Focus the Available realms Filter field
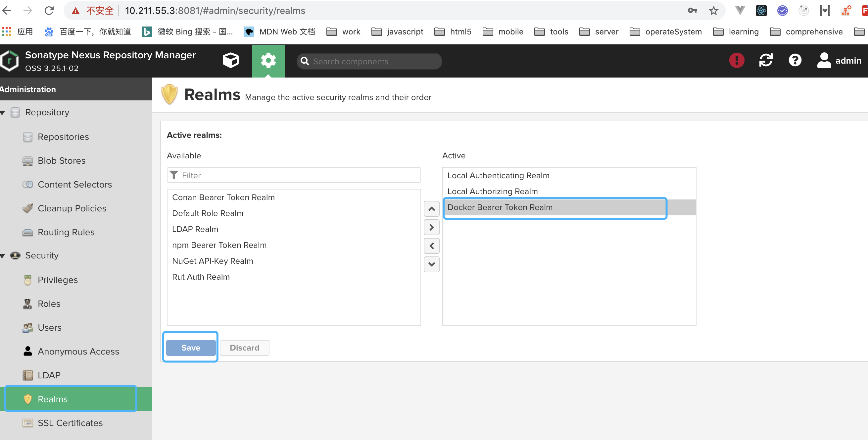This screenshot has width=868, height=440. (294, 175)
